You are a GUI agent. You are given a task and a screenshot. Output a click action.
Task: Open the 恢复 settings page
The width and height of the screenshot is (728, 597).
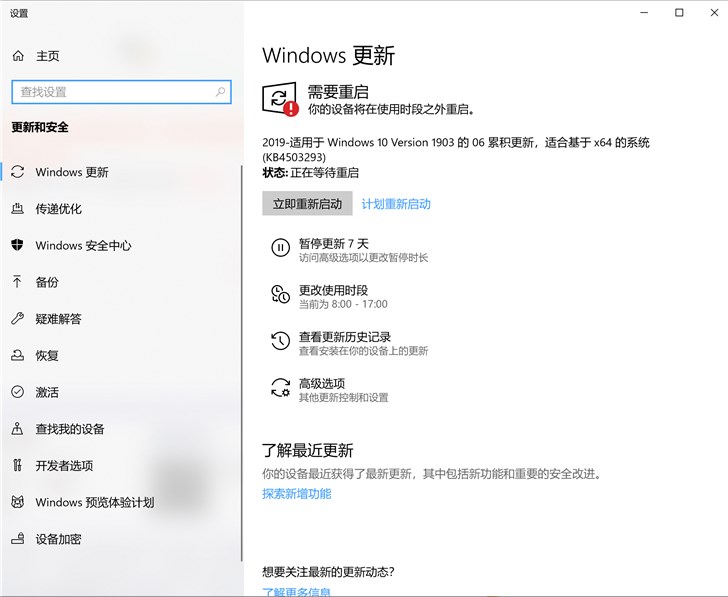(121, 355)
